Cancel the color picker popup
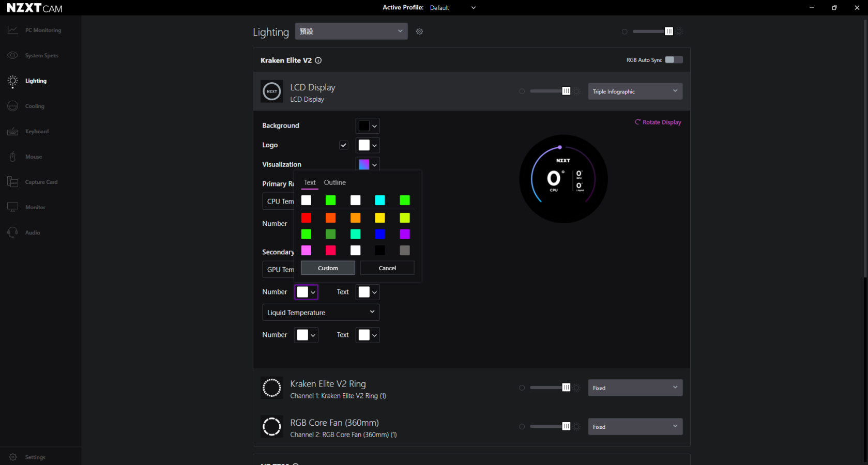This screenshot has width=868, height=465. (387, 268)
